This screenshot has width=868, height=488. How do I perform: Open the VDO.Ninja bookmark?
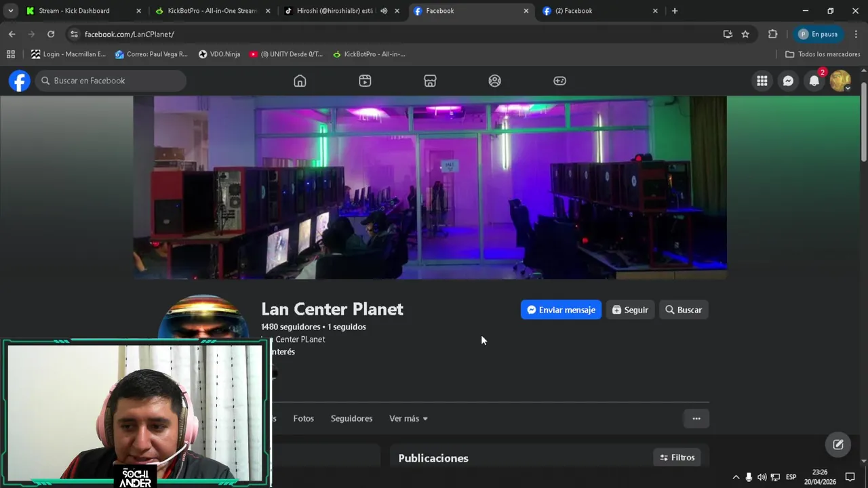[219, 54]
